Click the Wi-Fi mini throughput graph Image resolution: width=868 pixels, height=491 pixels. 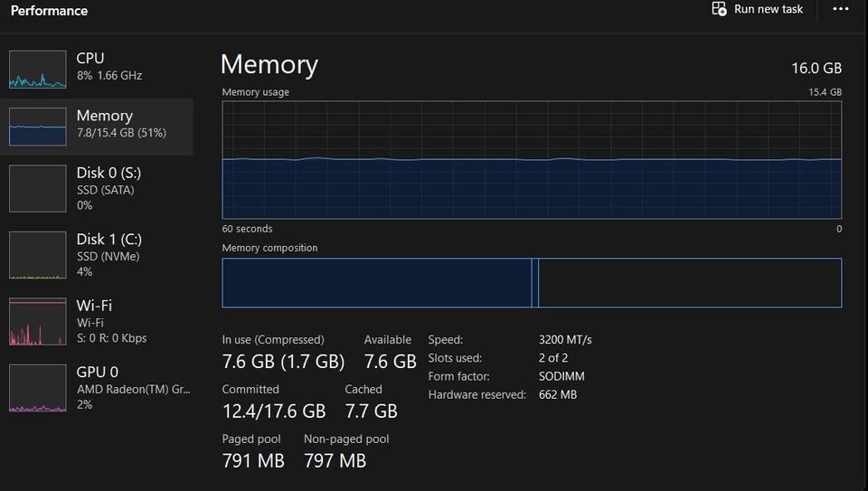coord(38,321)
